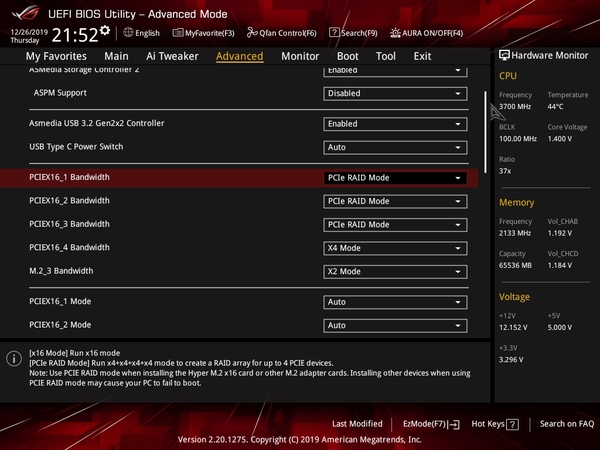This screenshot has width=600, height=450.
Task: Open Asmedia USB 3.2 Gen2x2 Controller dropdown
Action: pyautogui.click(x=395, y=124)
